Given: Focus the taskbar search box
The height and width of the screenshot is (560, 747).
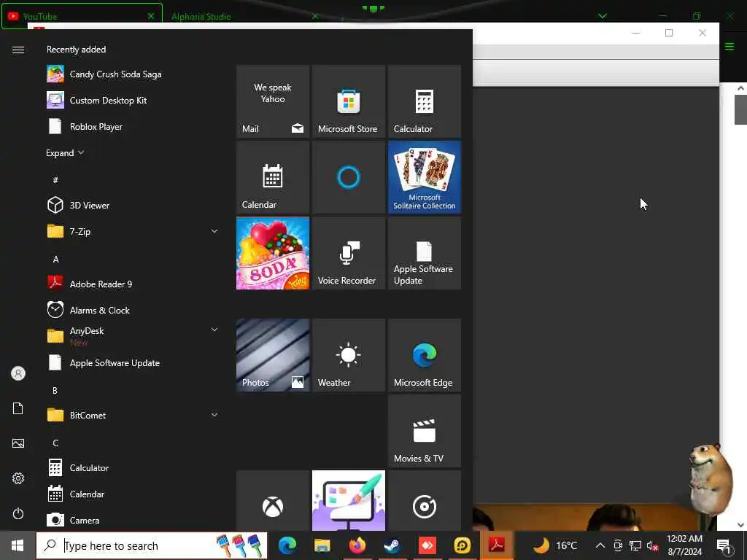Looking at the screenshot, I should click(152, 545).
